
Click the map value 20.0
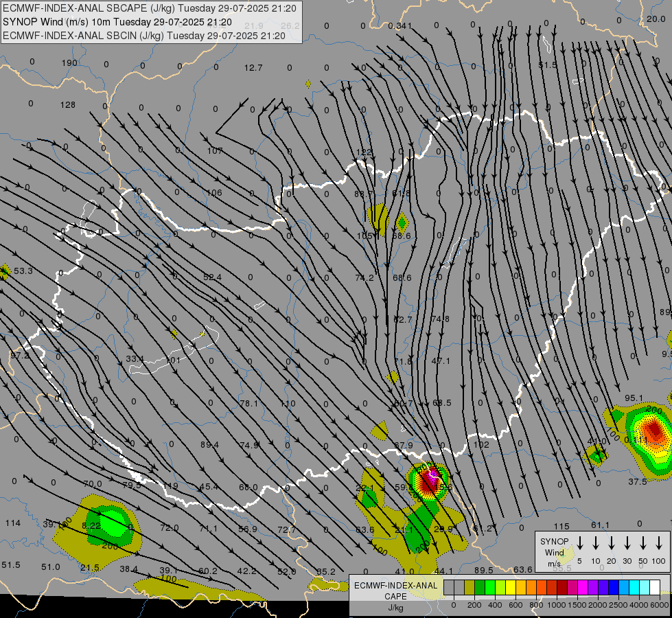pos(656,19)
